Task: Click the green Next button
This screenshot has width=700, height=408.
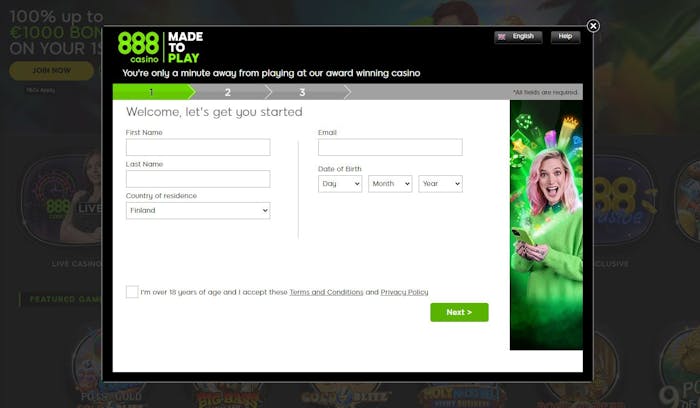Action: point(459,312)
